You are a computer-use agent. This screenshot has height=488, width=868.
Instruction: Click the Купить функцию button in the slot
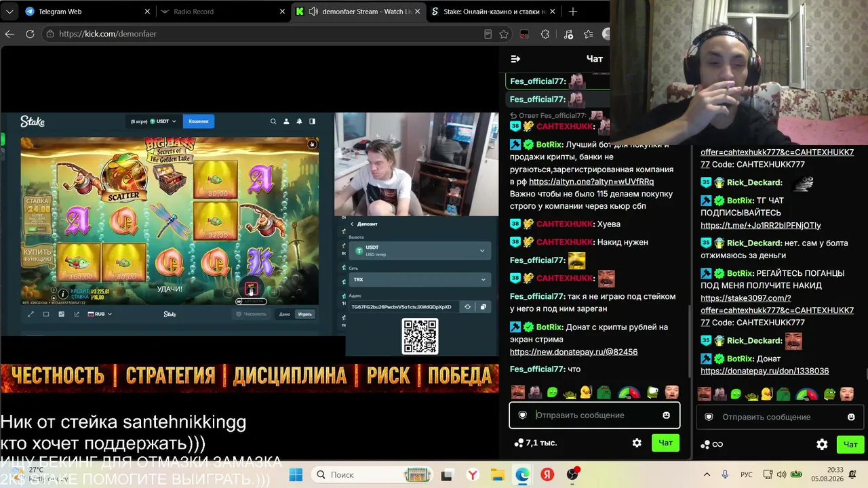point(37,255)
